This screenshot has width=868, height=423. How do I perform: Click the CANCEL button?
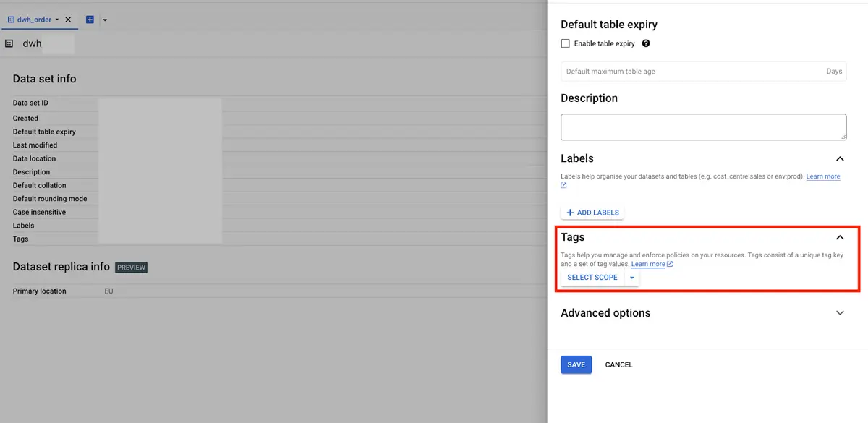[618, 364]
